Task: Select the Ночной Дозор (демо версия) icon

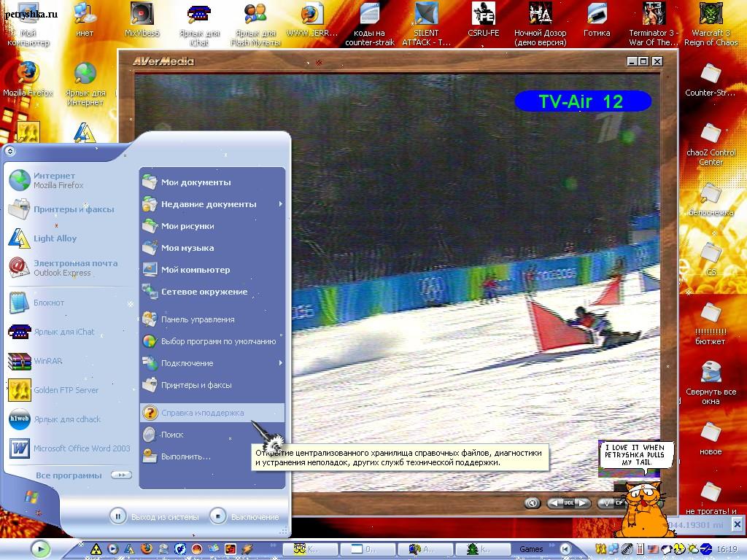Action: coord(541,24)
